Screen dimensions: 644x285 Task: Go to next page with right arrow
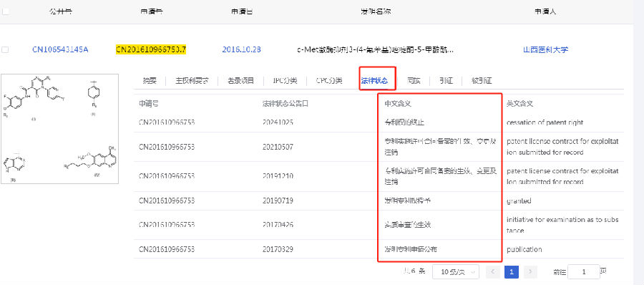point(530,272)
